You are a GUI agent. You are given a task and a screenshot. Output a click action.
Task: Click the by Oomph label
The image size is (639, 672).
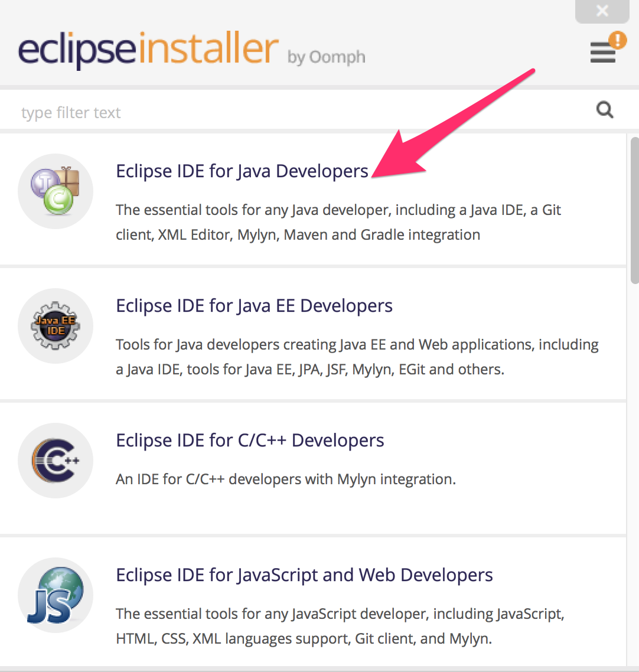pyautogui.click(x=326, y=57)
